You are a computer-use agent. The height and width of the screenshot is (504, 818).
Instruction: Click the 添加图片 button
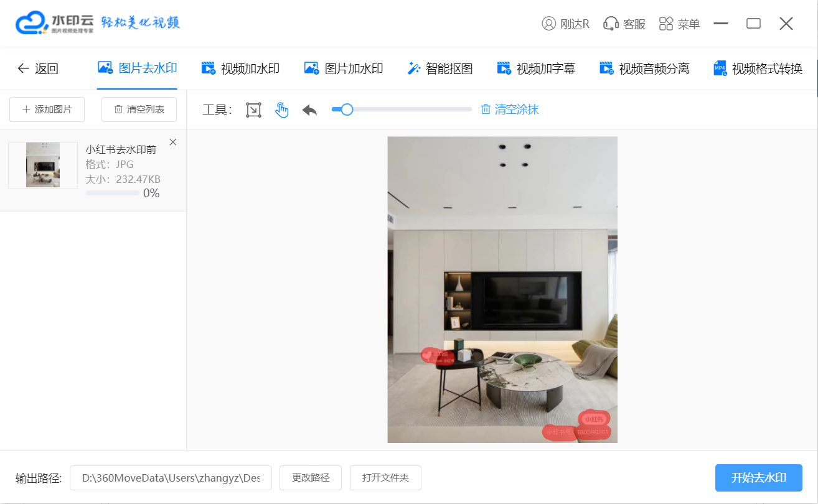click(x=47, y=110)
